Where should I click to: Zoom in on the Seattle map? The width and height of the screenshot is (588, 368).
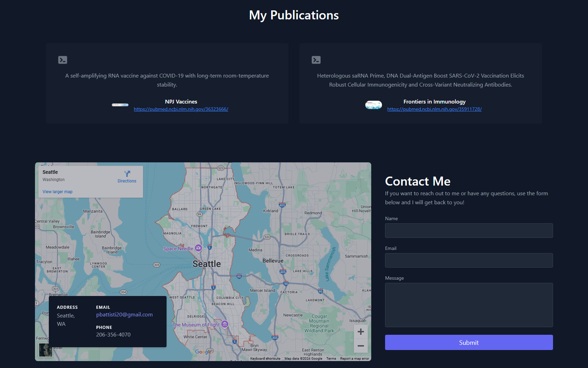click(360, 332)
